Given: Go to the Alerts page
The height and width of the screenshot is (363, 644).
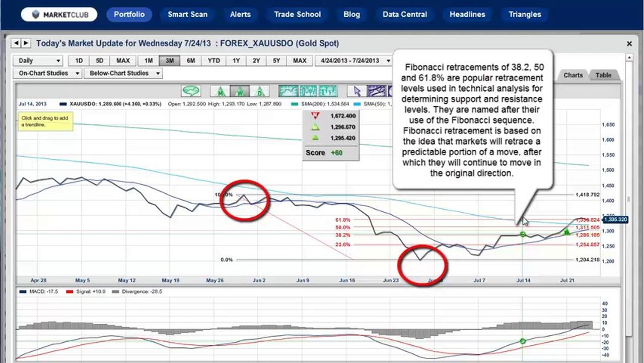Looking at the screenshot, I should click(240, 14).
